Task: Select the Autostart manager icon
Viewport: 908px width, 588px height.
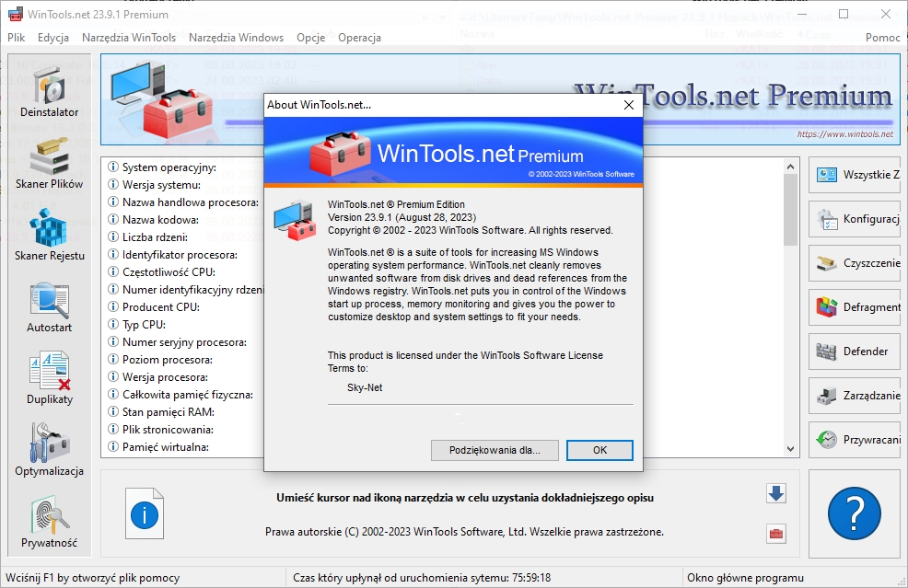Action: 49,308
